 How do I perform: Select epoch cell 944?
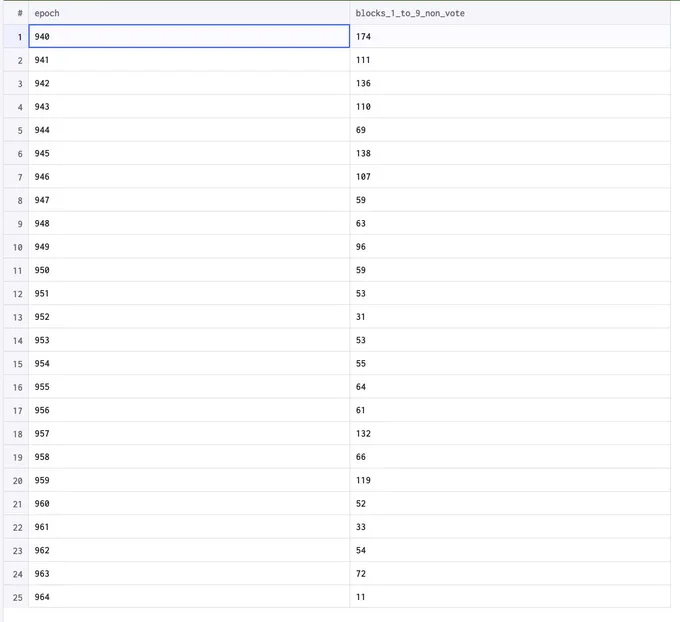189,130
